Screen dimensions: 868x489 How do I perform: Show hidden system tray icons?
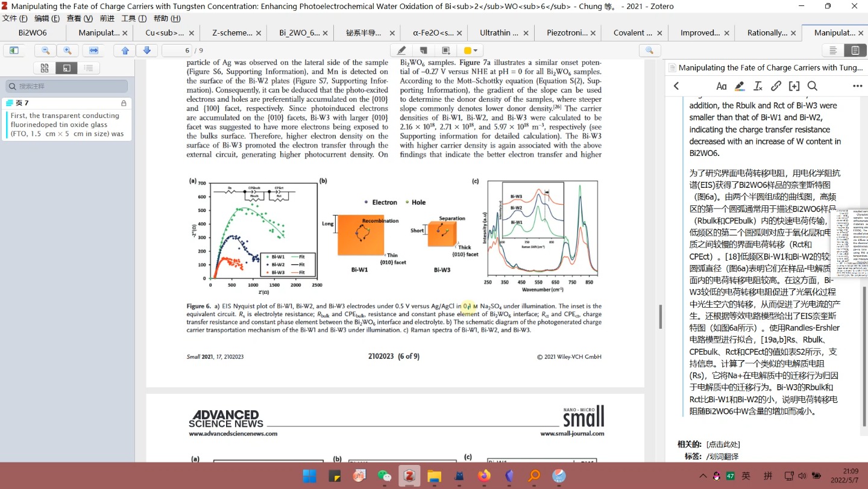pos(703,476)
